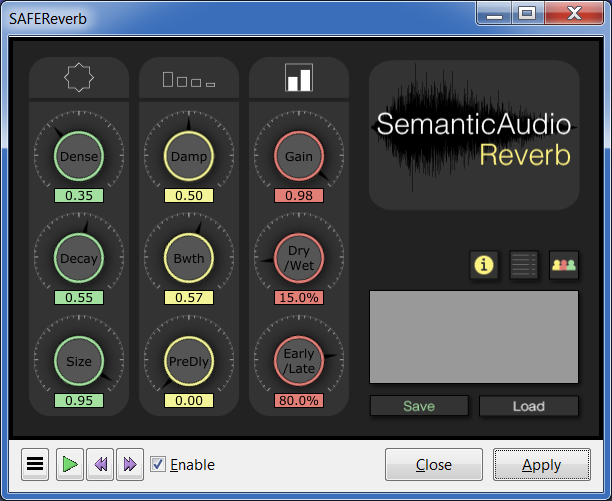This screenshot has height=501, width=612.
Task: Click the Dense knob
Action: tap(79, 156)
